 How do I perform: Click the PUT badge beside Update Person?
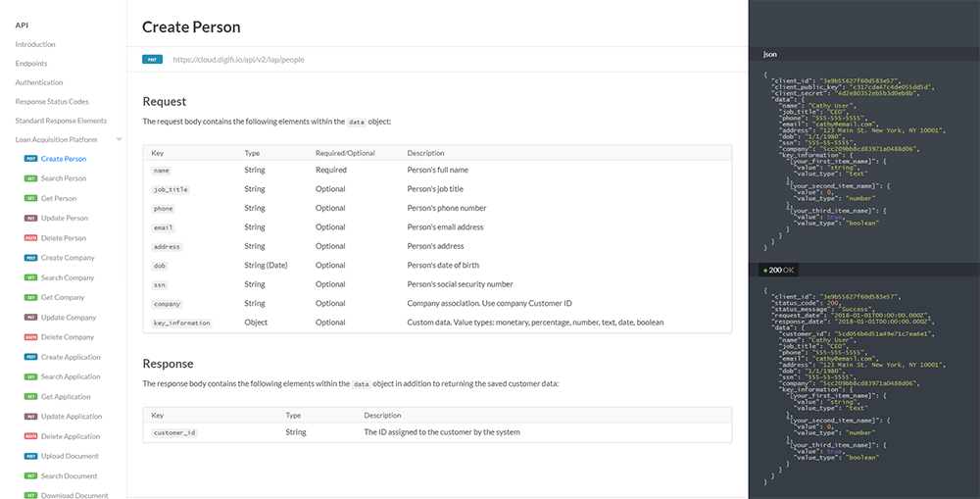30,219
